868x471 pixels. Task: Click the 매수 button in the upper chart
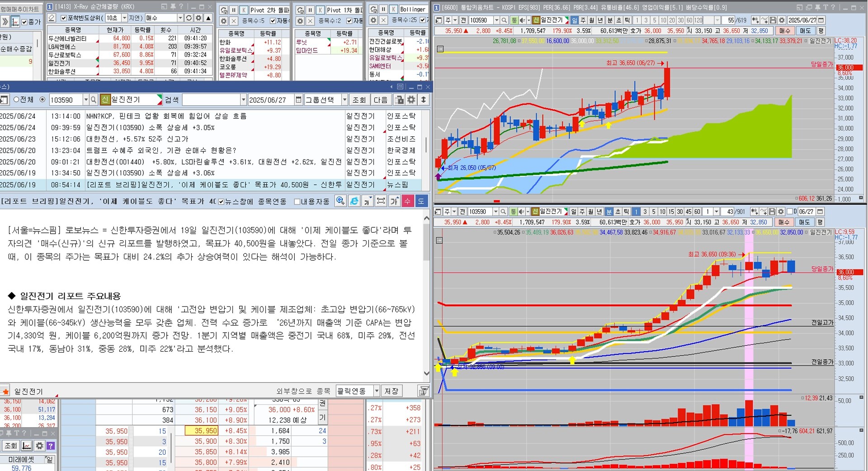coord(785,31)
